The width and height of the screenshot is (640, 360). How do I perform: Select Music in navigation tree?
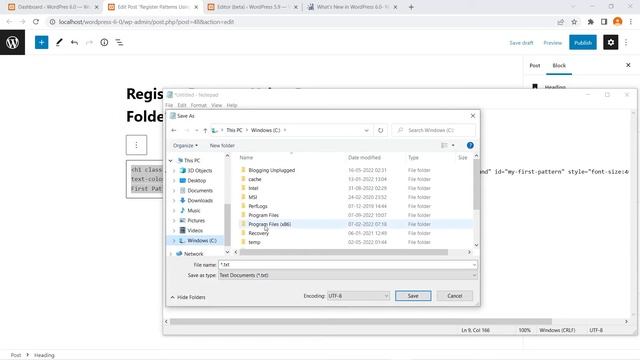click(x=193, y=211)
